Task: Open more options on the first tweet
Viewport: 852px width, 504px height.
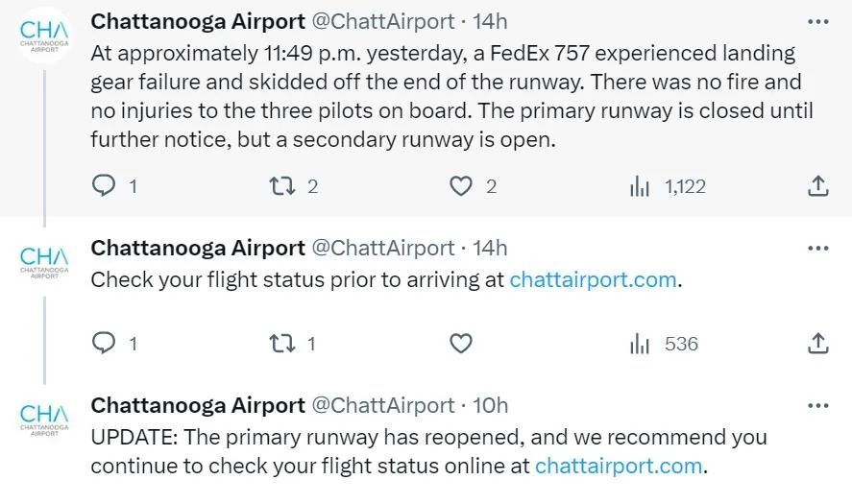Action: point(817,22)
